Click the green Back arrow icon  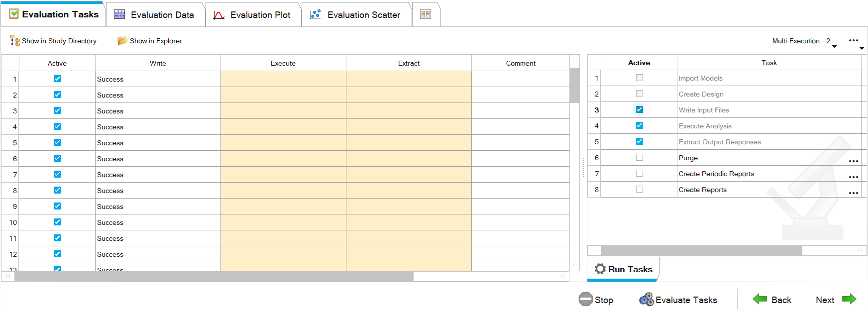(x=759, y=299)
